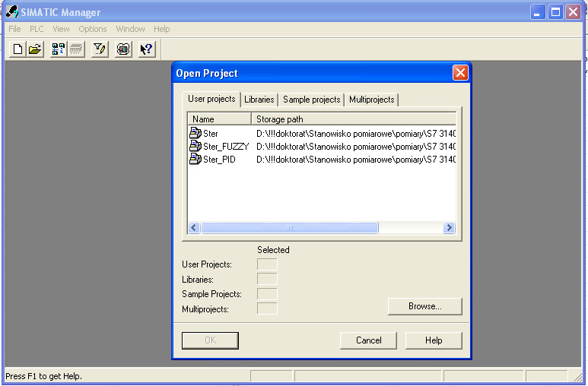Maximize the SIMATIC Manager window
588x386 pixels.
click(555, 12)
